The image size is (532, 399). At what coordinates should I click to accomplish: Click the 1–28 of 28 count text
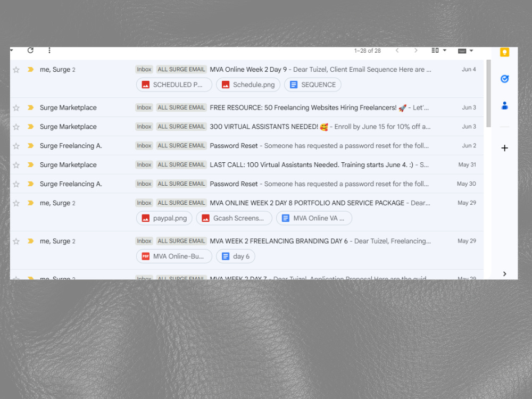[368, 51]
